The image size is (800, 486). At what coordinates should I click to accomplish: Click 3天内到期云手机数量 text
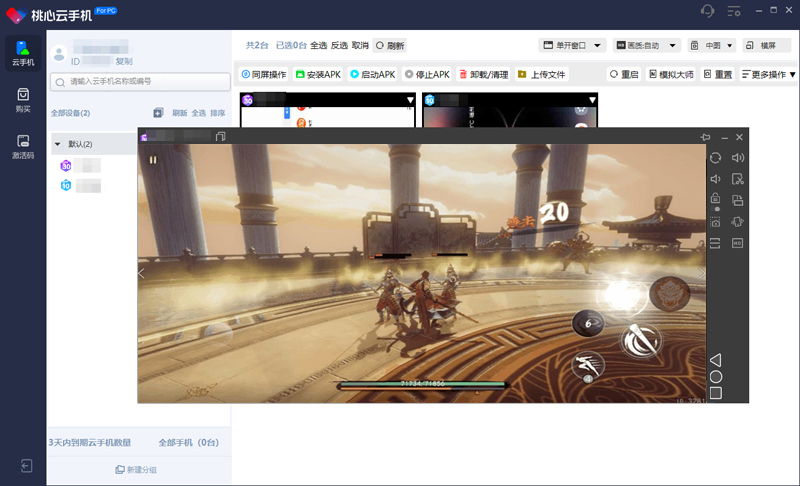click(x=90, y=443)
